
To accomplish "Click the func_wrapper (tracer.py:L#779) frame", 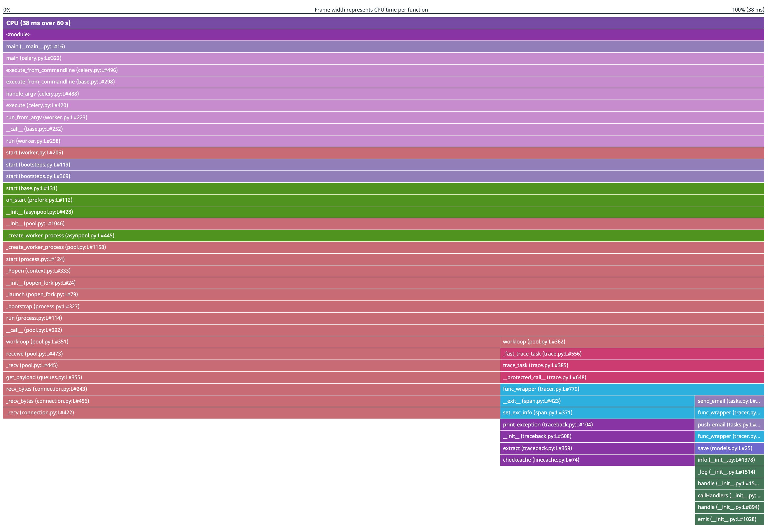I will [x=632, y=389].
